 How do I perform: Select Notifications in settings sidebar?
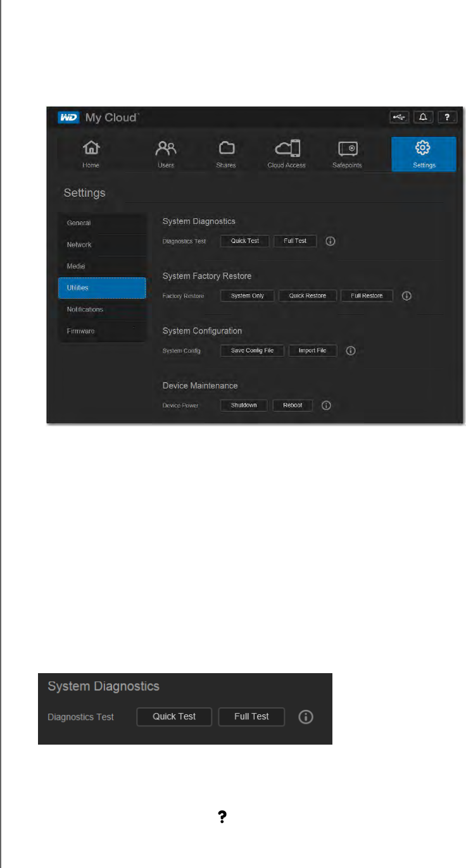(x=102, y=309)
